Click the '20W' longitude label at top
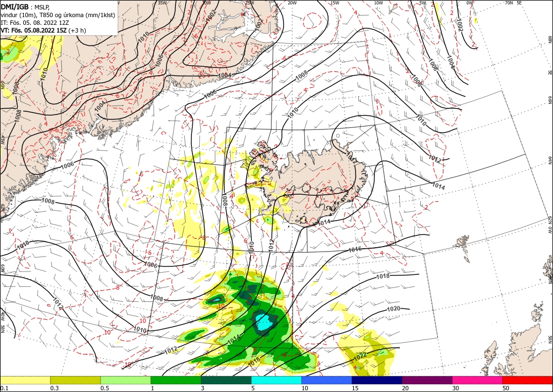The image size is (553, 392). (x=291, y=3)
